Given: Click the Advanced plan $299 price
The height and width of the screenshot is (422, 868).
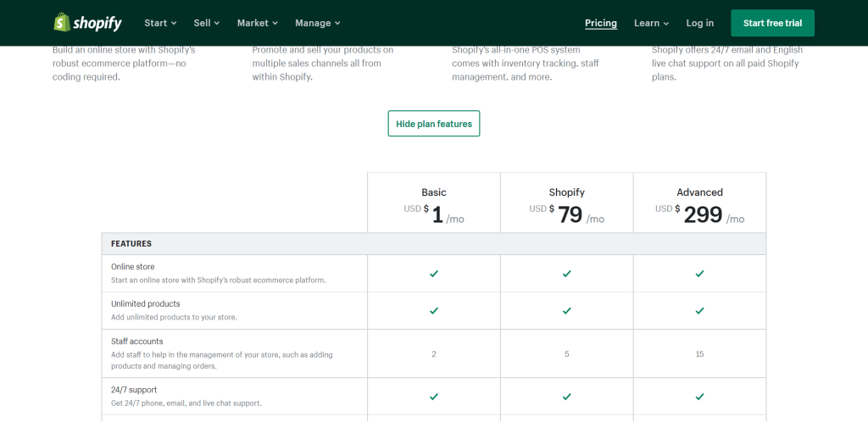Looking at the screenshot, I should click(x=699, y=214).
